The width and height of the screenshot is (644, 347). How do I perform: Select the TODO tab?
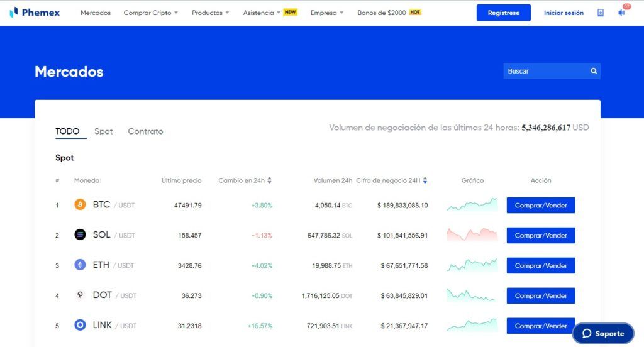(67, 131)
